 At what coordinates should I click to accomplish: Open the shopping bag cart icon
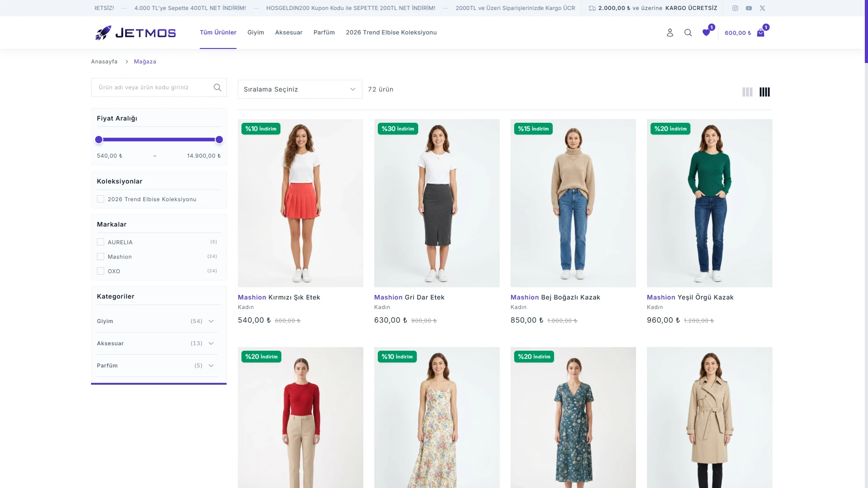tap(761, 33)
